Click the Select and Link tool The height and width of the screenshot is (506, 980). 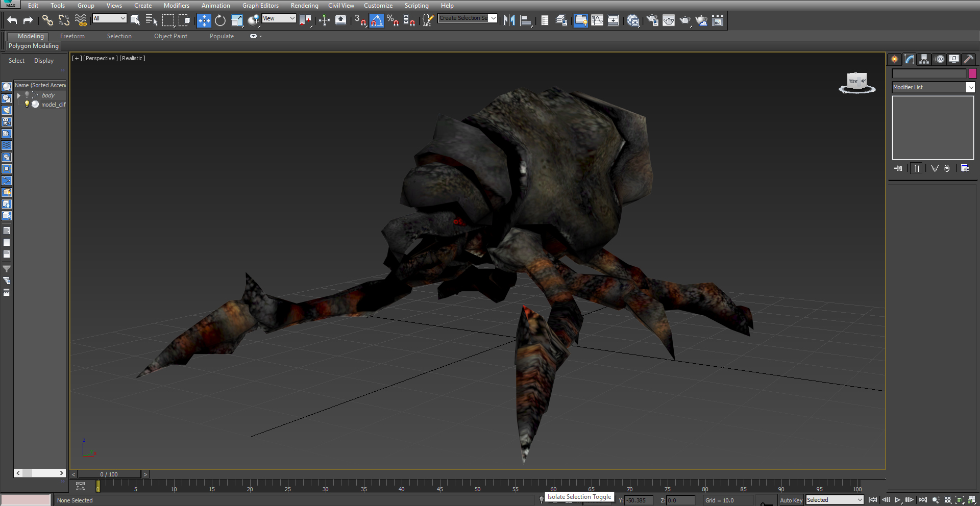[47, 20]
